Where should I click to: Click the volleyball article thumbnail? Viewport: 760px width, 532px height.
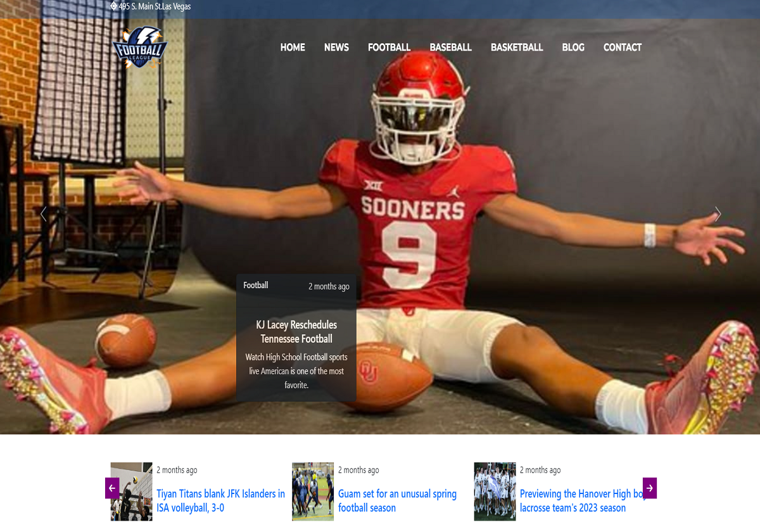[x=132, y=491]
